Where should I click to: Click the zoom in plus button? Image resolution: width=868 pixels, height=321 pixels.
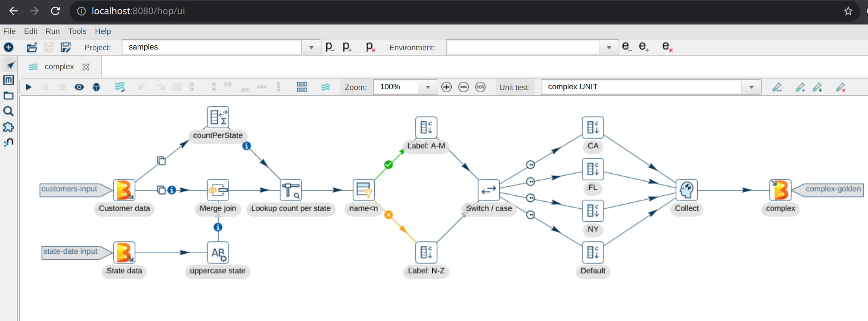pos(446,87)
